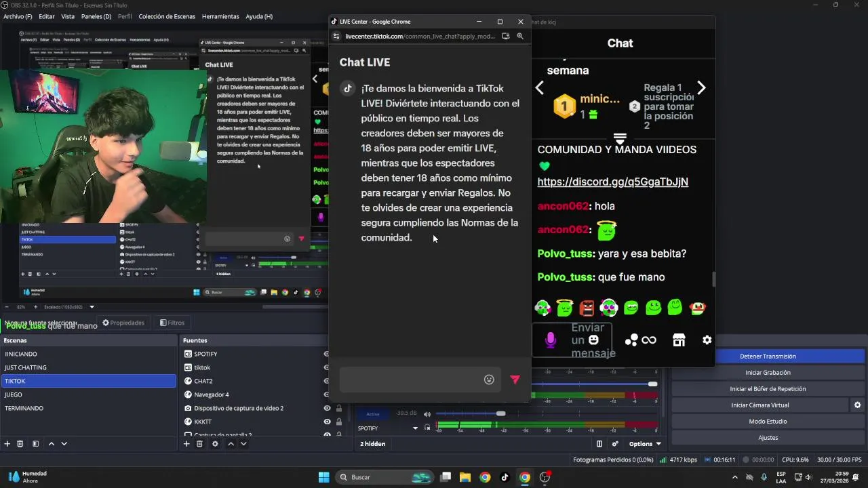Open the scene filters icon in Escenas toolbar

click(x=35, y=444)
